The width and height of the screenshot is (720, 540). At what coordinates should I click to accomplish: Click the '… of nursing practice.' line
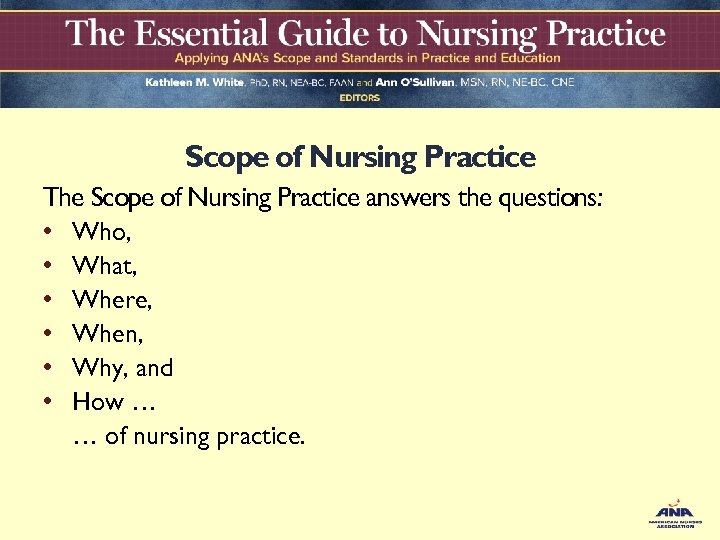pos(189,436)
